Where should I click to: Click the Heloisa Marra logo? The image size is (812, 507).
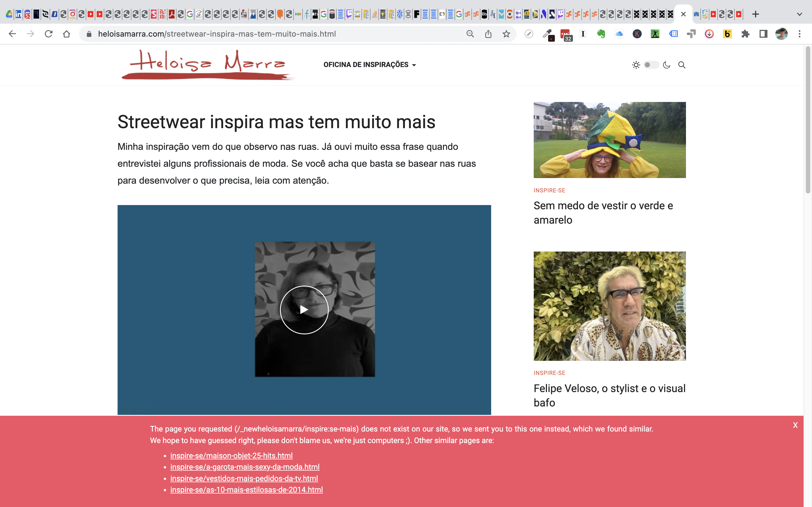click(x=208, y=65)
